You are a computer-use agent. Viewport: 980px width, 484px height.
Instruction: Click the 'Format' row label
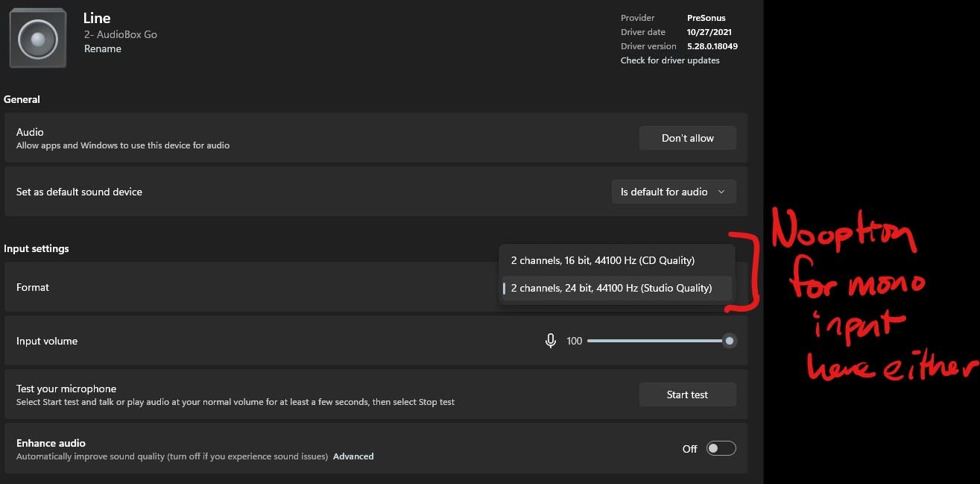pyautogui.click(x=33, y=287)
